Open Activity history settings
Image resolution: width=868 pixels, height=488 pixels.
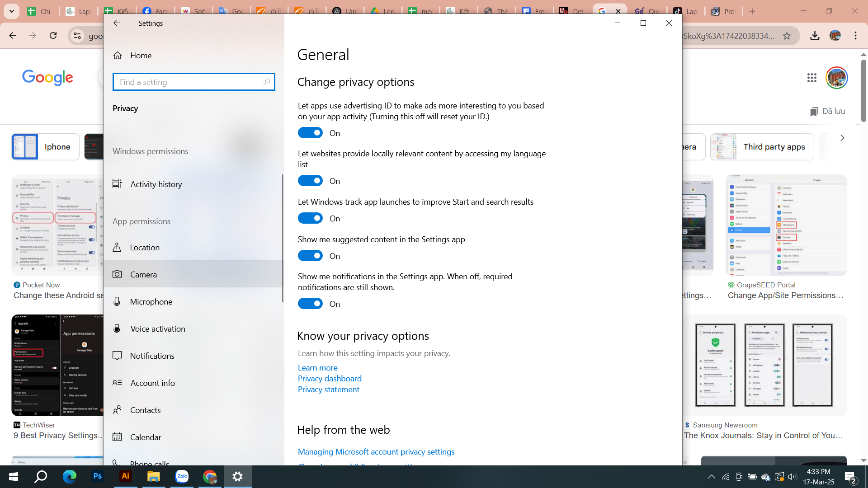click(x=156, y=184)
